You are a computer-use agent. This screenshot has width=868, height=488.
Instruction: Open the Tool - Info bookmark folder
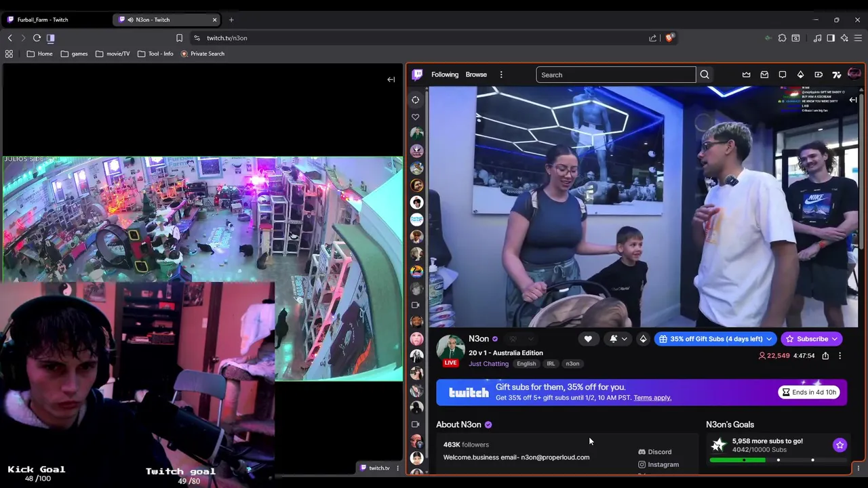[155, 54]
